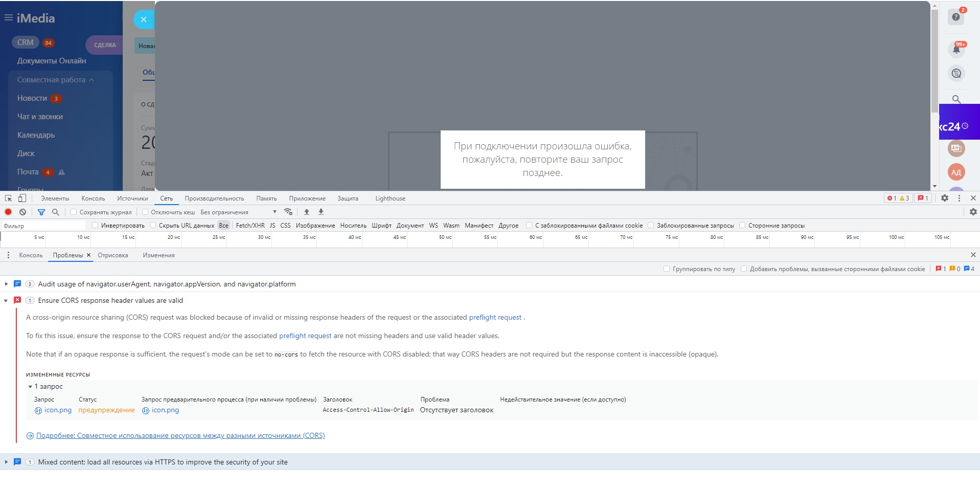Screen dimensions: 980x489
Task: Open the CORS Подробнее learn more link
Action: (180, 436)
